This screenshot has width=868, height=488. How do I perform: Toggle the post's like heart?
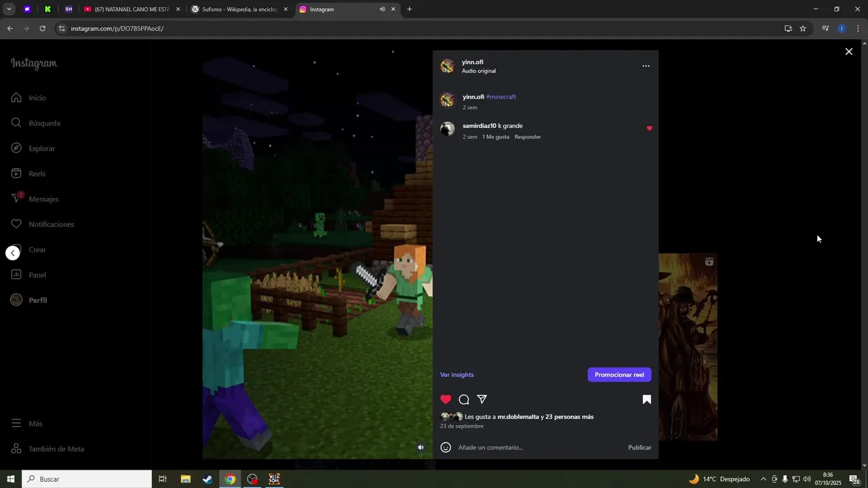tap(446, 399)
